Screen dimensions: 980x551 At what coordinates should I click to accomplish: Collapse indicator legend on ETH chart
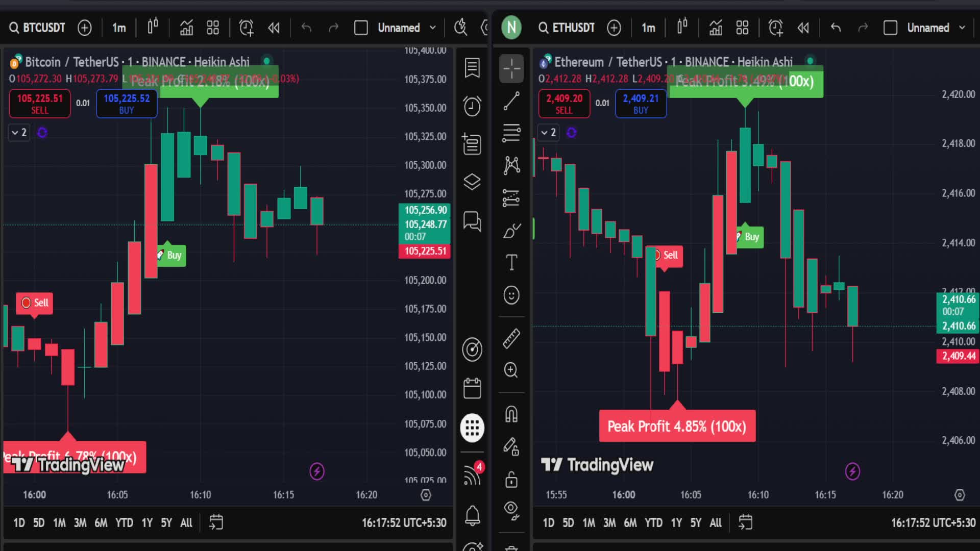[x=548, y=133]
